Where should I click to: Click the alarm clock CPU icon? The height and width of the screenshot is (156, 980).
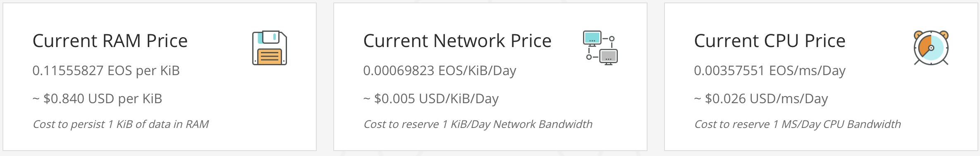(931, 48)
